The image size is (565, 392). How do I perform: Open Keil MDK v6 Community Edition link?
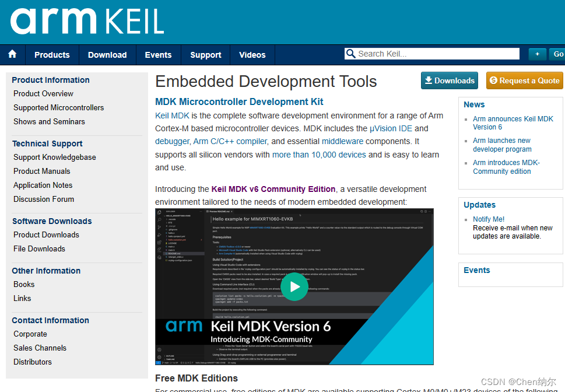273,190
